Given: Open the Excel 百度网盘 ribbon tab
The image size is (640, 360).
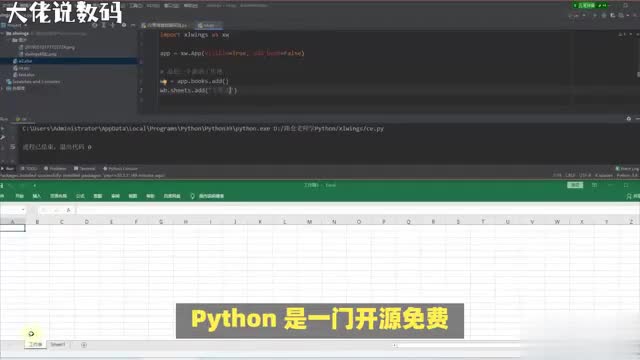Looking at the screenshot, I should [172, 196].
